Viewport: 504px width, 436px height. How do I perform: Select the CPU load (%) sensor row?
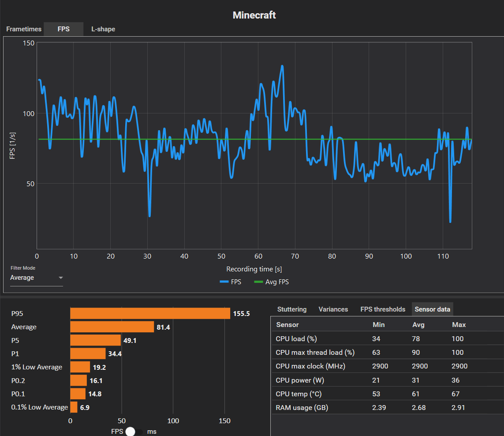(388, 338)
